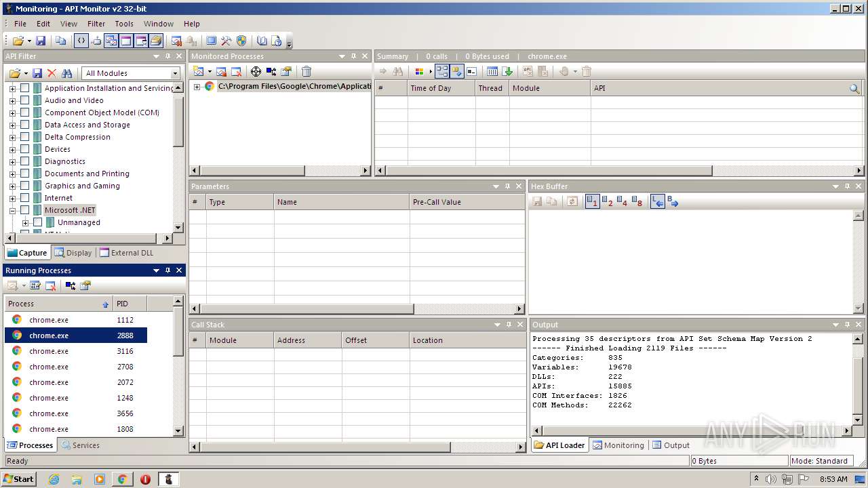This screenshot has height=488, width=868.
Task: Check the Delta Compression checkbox
Action: (x=24, y=137)
